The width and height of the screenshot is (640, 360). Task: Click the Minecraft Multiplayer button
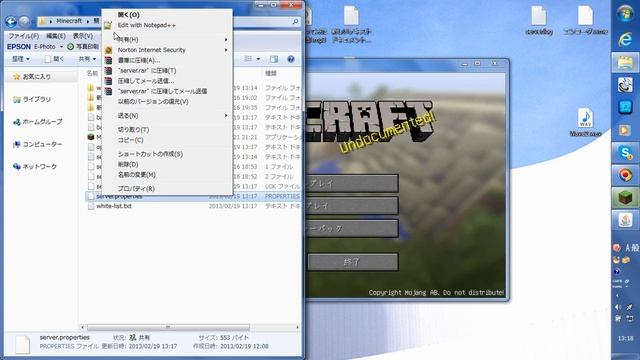point(352,206)
